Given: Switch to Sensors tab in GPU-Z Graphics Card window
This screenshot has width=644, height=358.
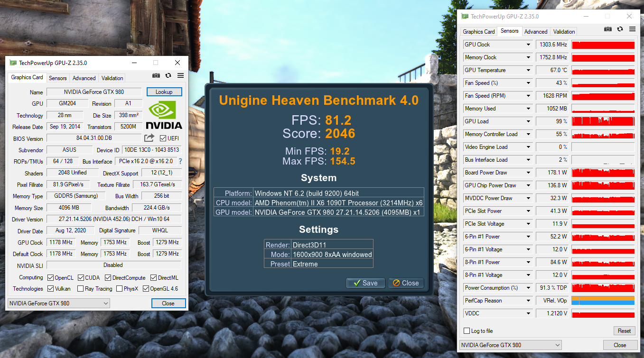Looking at the screenshot, I should point(58,78).
